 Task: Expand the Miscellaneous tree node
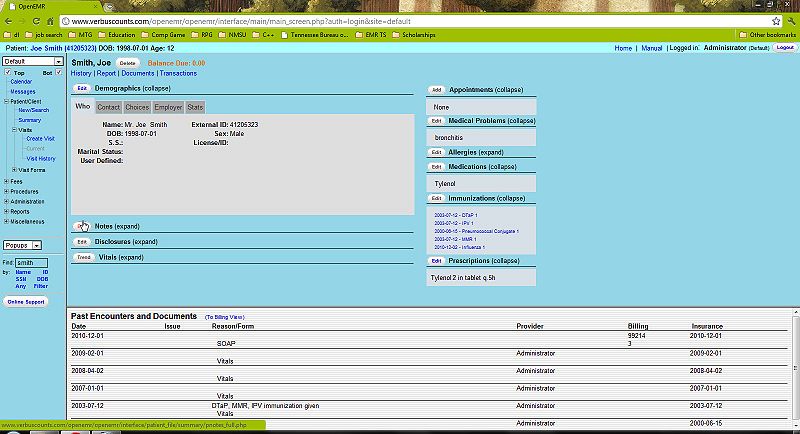(6, 221)
